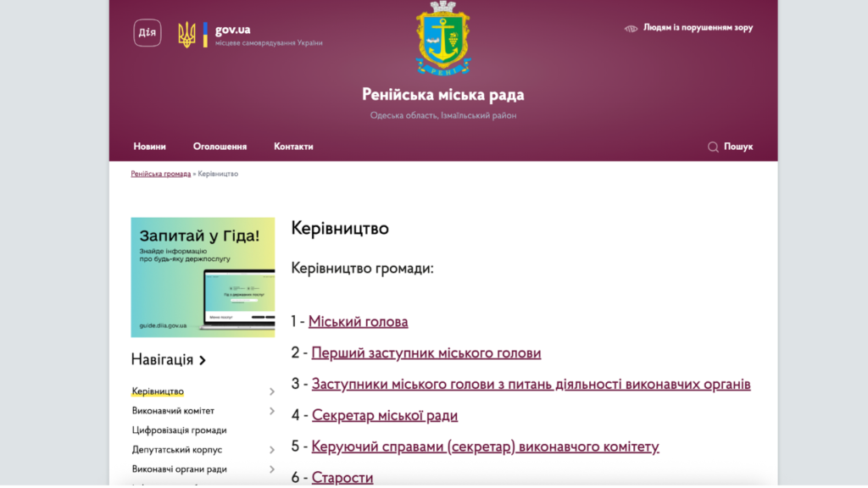868x488 pixels.
Task: Click the Людям із порушенням зору link
Action: [x=698, y=27]
